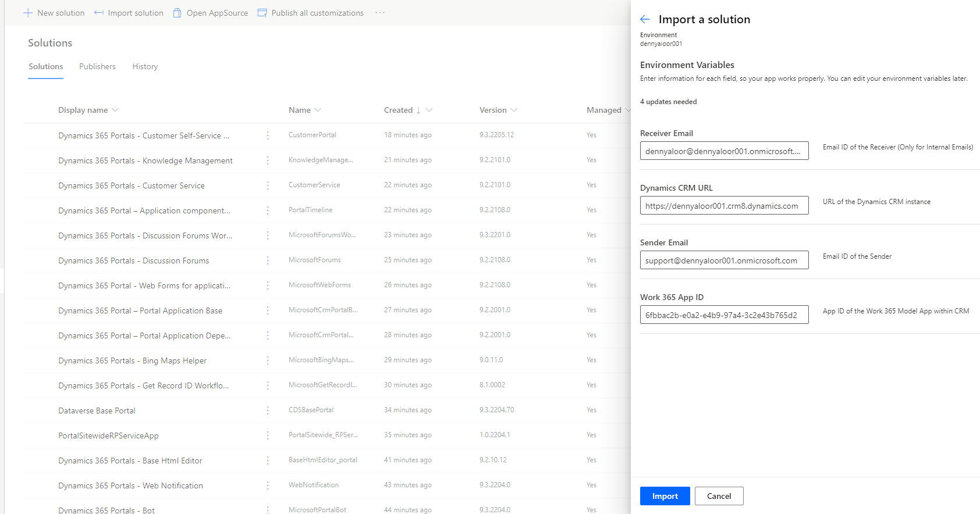980x514 pixels.
Task: Select the CDSBasePortal name cell
Action: point(311,410)
